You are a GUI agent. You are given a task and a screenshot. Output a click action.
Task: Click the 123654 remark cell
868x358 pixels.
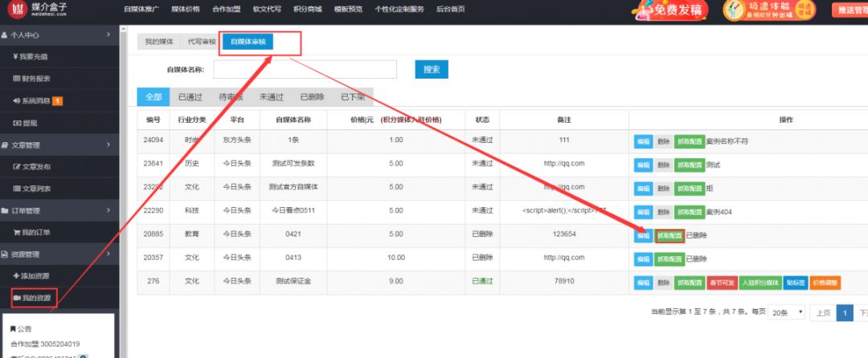(564, 234)
